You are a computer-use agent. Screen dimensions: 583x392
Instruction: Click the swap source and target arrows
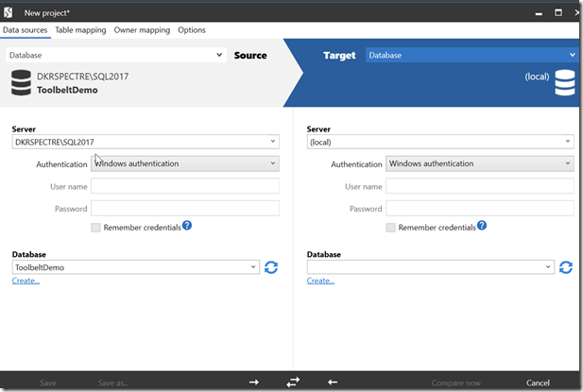[293, 382]
